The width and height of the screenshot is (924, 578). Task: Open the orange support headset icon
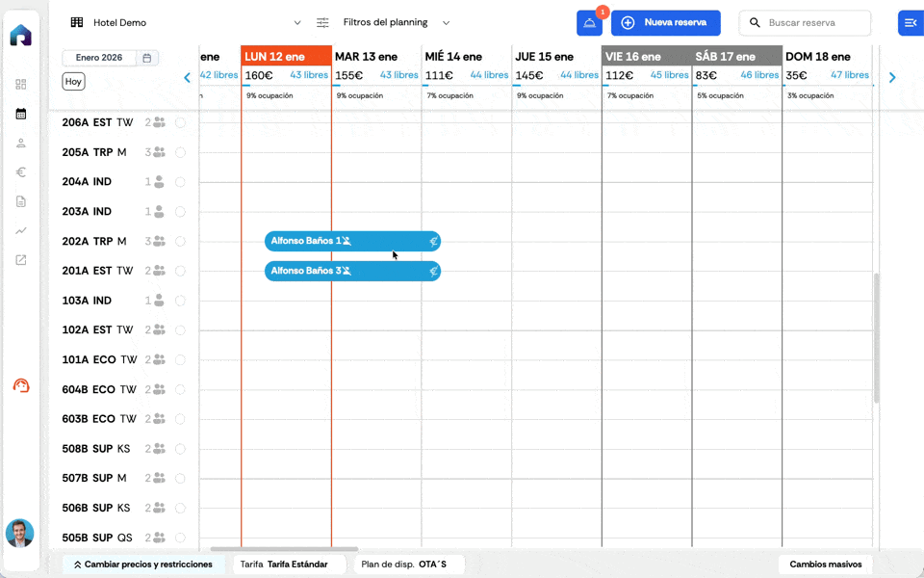coord(21,386)
